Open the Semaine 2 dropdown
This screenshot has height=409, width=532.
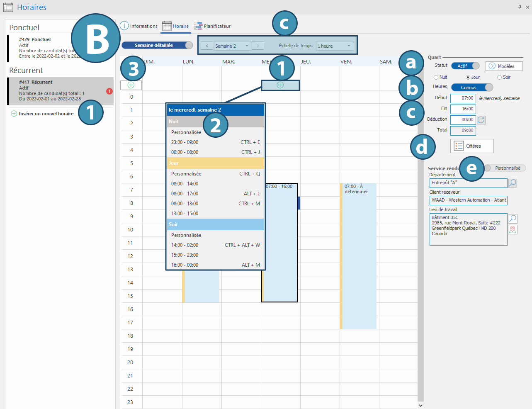[x=232, y=46]
